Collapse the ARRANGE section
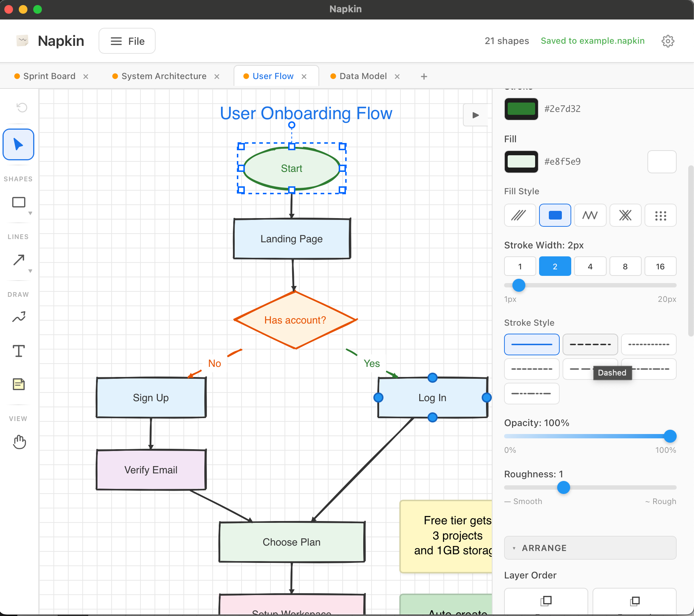 pyautogui.click(x=514, y=548)
